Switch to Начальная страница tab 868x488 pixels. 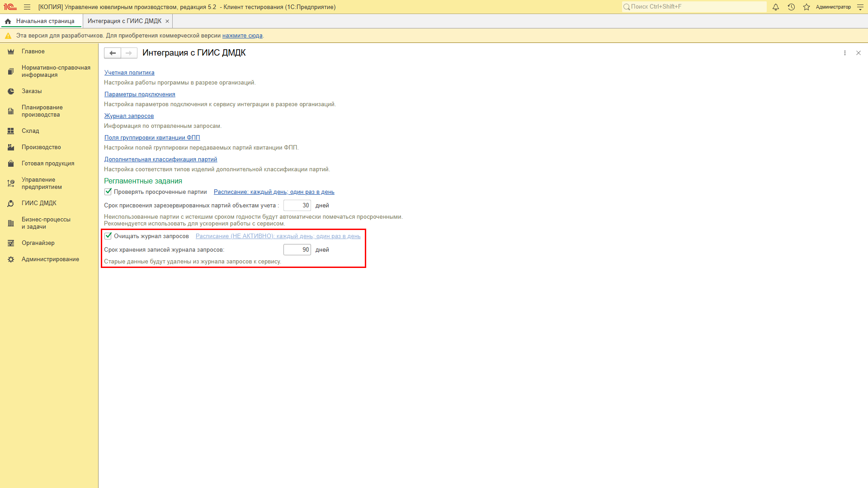tap(41, 21)
